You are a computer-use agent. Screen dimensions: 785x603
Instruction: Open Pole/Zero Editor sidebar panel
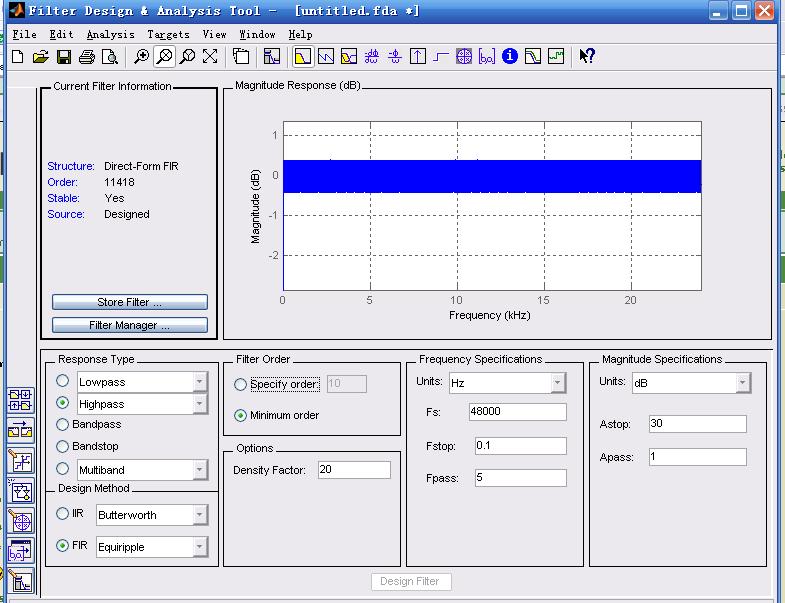[21, 521]
